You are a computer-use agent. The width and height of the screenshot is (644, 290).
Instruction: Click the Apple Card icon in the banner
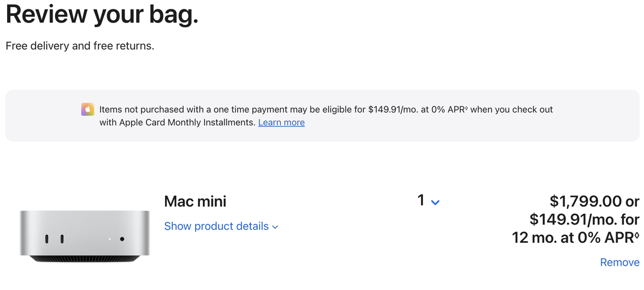pos(88,109)
